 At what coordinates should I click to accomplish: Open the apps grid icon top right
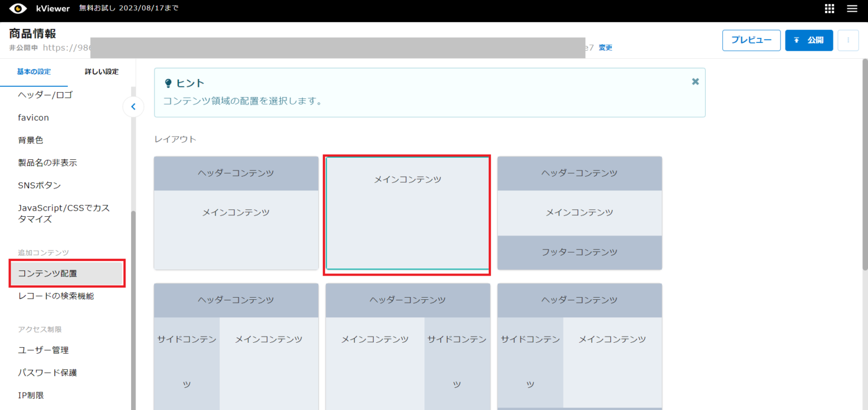828,8
